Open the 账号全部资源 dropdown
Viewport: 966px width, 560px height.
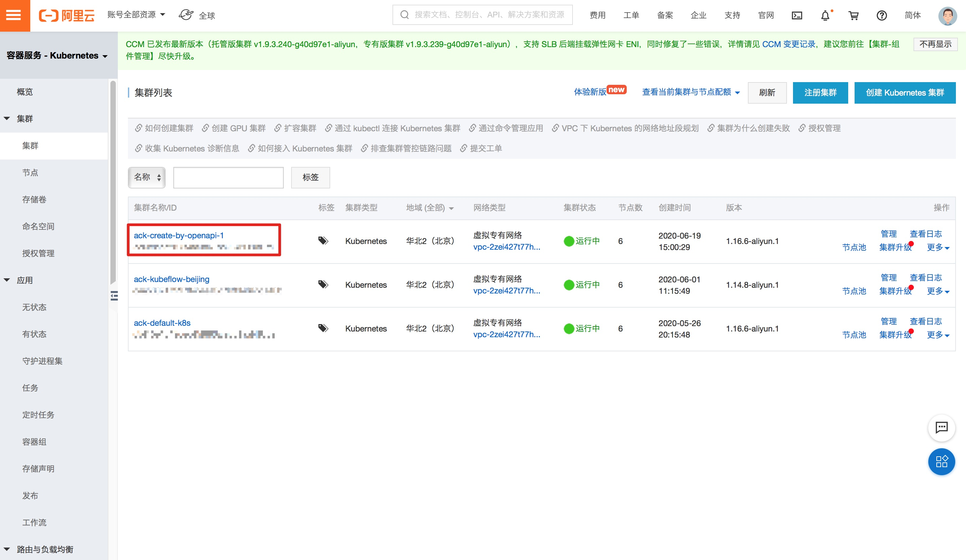[136, 14]
